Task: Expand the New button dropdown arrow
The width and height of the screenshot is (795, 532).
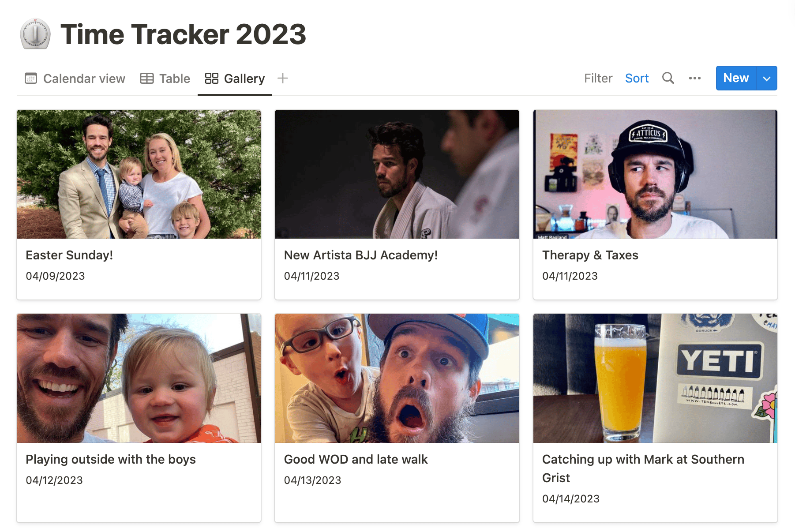Action: point(767,78)
